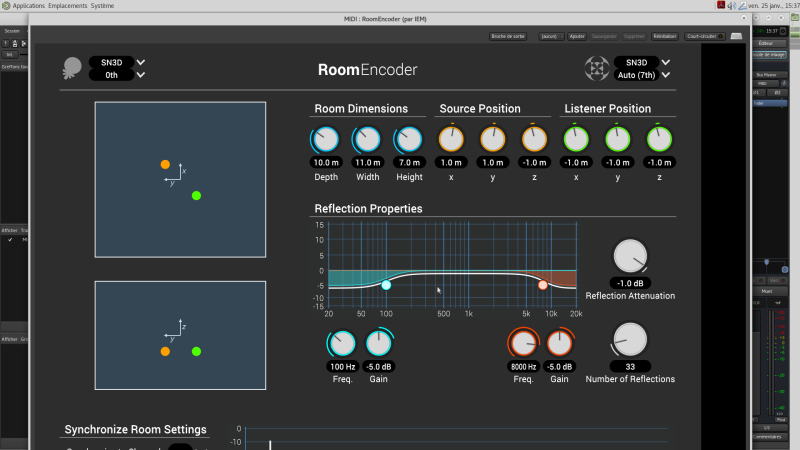Click the Number of Reflections knob
The width and height of the screenshot is (800, 450).
[630, 340]
